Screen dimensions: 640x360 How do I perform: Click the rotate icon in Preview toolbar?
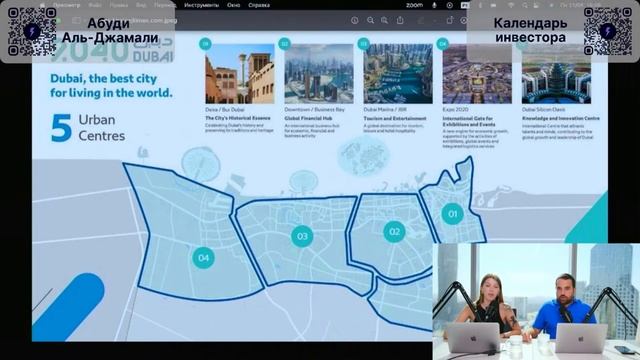click(x=449, y=20)
